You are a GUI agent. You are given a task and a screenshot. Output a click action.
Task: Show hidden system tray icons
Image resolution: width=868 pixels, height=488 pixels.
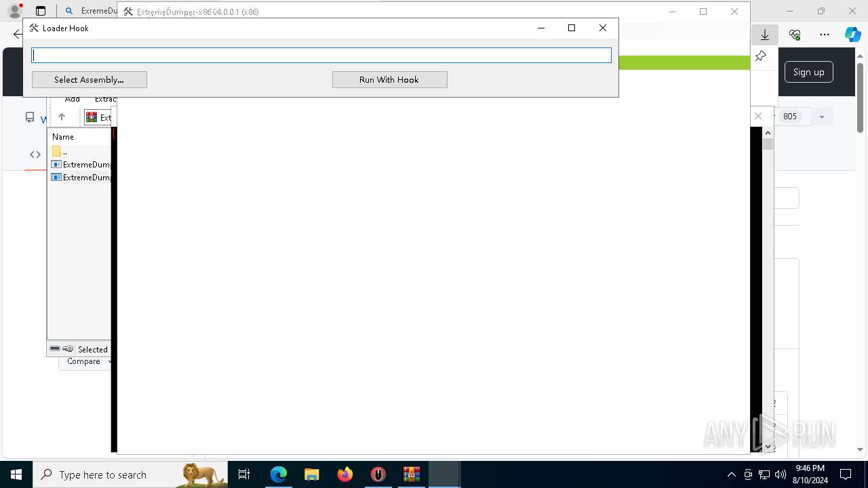(x=731, y=474)
